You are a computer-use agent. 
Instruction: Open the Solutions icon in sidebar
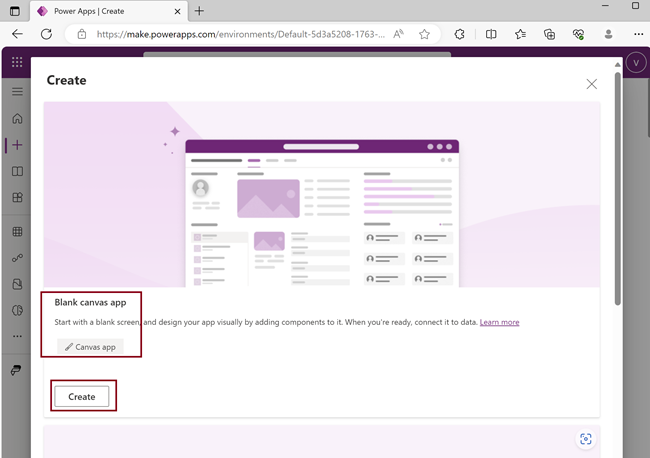pos(17,284)
